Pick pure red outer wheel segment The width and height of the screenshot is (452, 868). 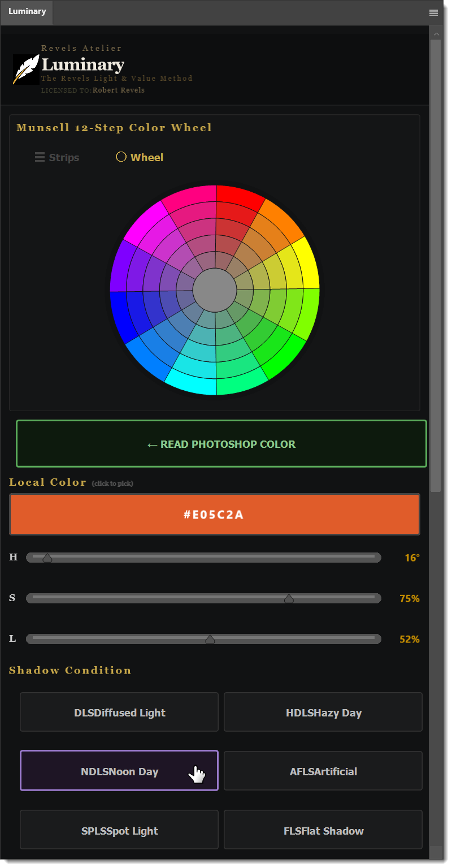coord(238,196)
